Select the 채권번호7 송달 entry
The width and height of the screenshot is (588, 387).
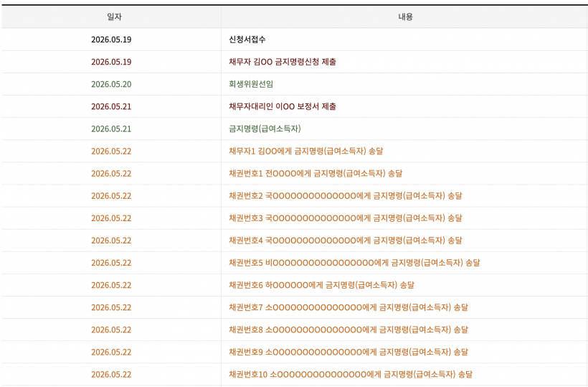click(x=348, y=307)
